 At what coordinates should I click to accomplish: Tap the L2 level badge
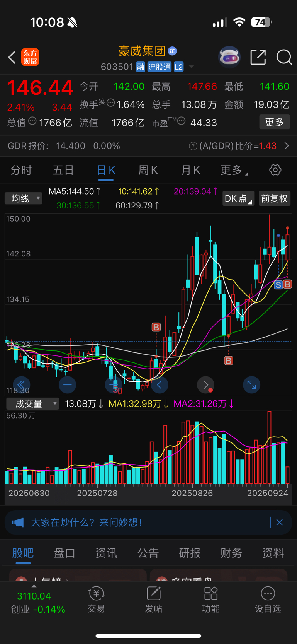coord(178,67)
